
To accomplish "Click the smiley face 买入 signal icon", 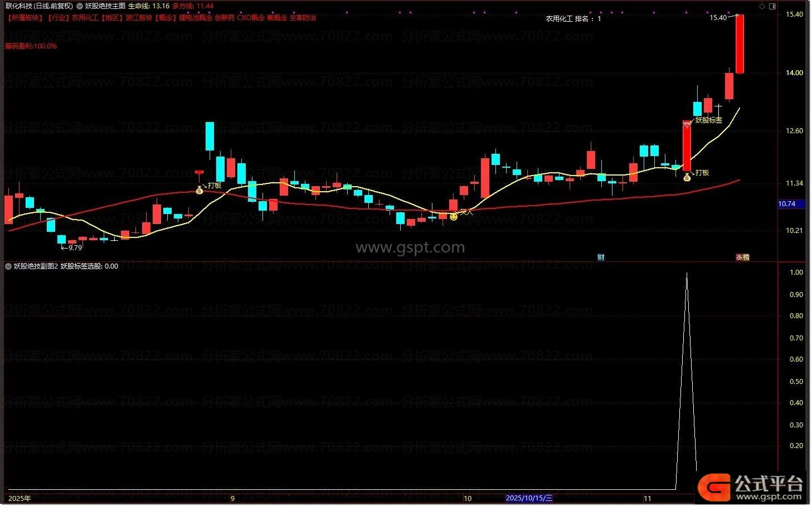I will point(454,216).
